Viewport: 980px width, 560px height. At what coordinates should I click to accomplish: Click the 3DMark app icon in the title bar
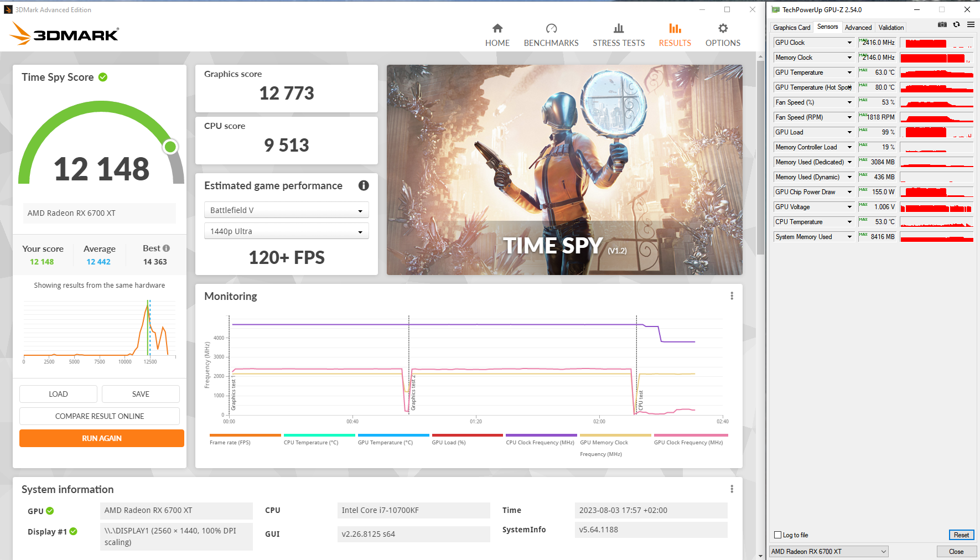click(8, 9)
